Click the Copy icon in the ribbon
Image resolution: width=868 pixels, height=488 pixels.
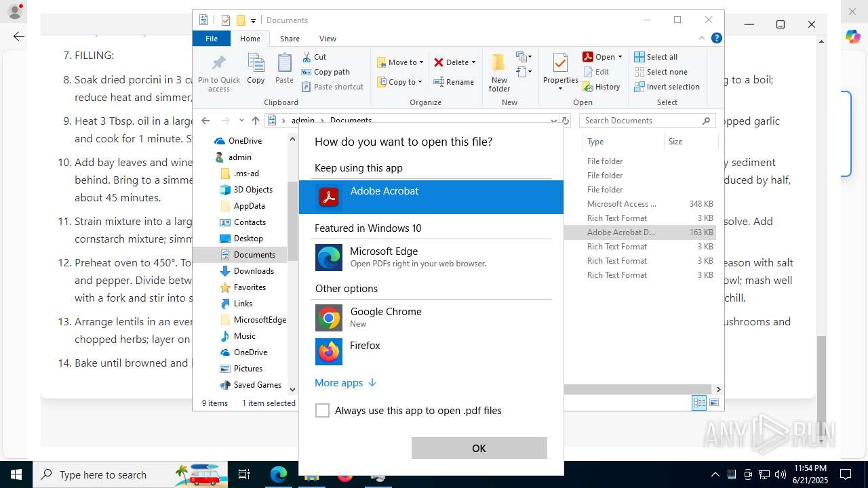256,69
